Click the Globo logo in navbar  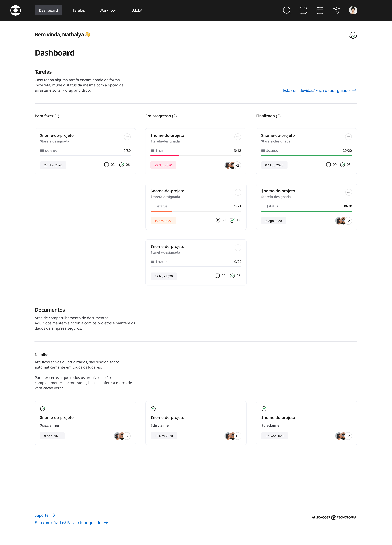click(16, 10)
